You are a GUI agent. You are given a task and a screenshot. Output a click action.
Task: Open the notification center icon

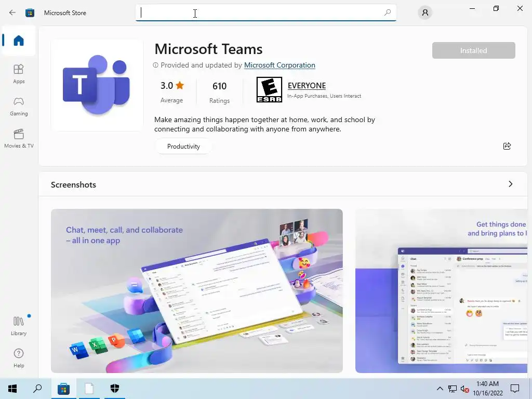(515, 389)
